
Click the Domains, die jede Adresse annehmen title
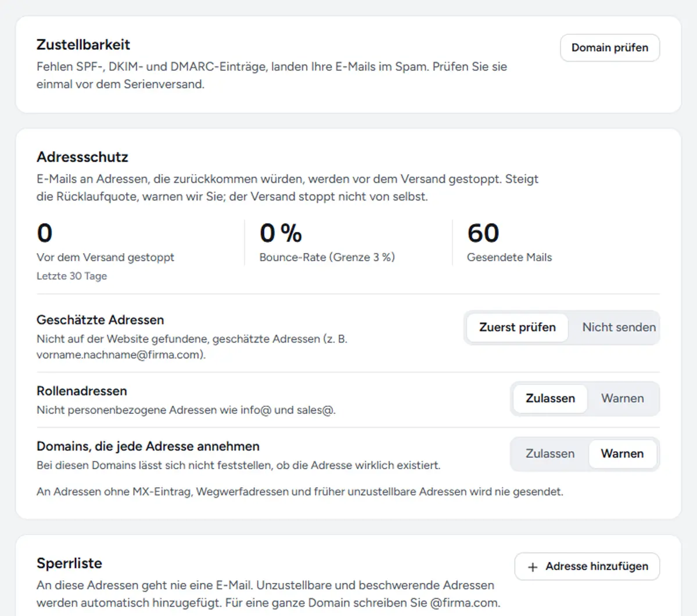click(x=148, y=446)
